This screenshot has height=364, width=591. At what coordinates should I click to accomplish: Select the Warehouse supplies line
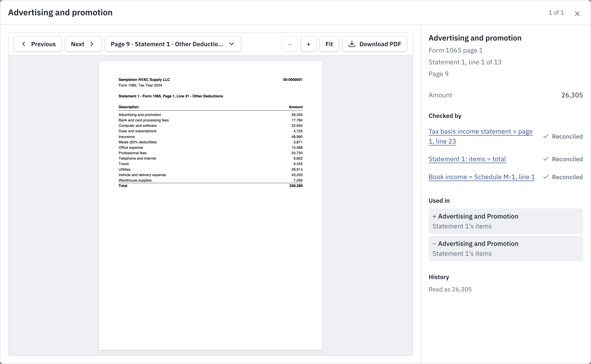[211, 180]
